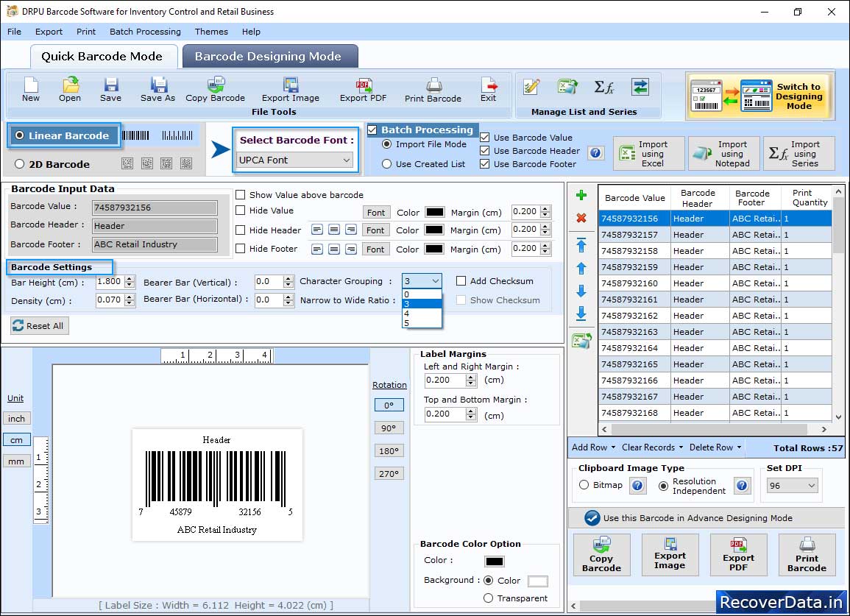Viewport: 850px width, 616px height.
Task: Expand the Delete Row dropdown
Action: click(x=739, y=447)
